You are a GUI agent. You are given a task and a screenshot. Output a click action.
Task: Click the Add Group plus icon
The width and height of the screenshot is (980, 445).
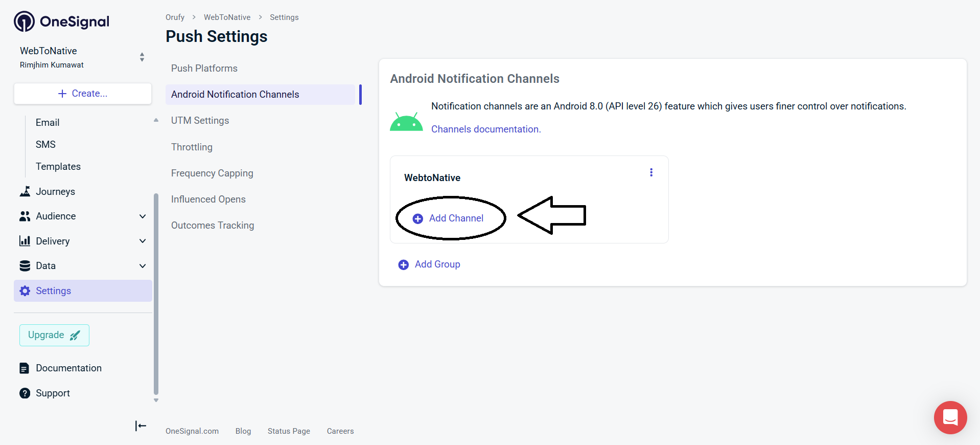pyautogui.click(x=403, y=264)
